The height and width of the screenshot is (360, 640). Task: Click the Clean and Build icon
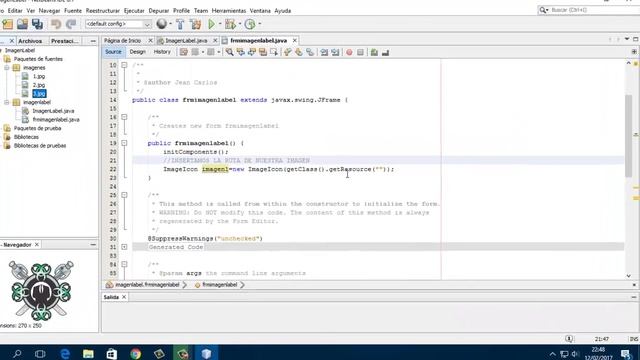click(196, 24)
